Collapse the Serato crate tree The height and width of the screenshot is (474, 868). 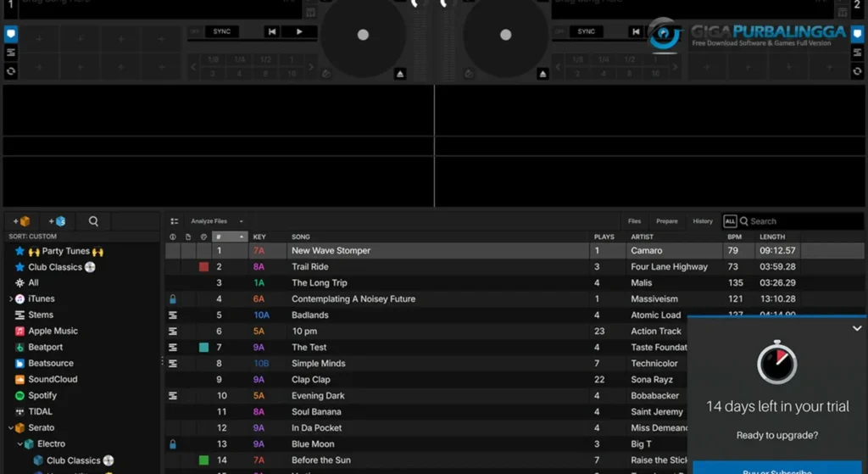pyautogui.click(x=10, y=428)
